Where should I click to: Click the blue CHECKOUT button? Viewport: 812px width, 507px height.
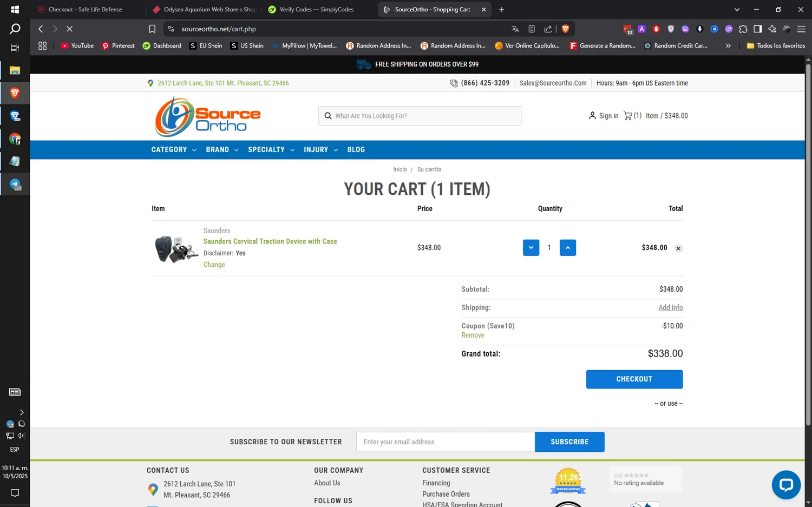point(634,379)
